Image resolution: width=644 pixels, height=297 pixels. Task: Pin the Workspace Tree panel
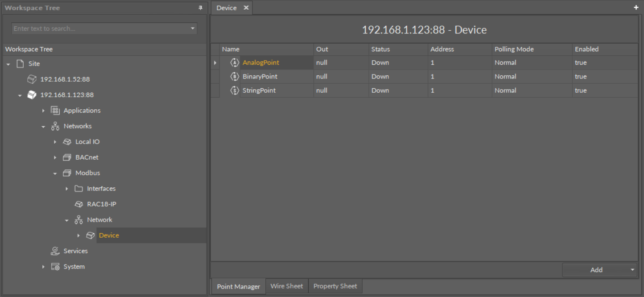pos(200,8)
